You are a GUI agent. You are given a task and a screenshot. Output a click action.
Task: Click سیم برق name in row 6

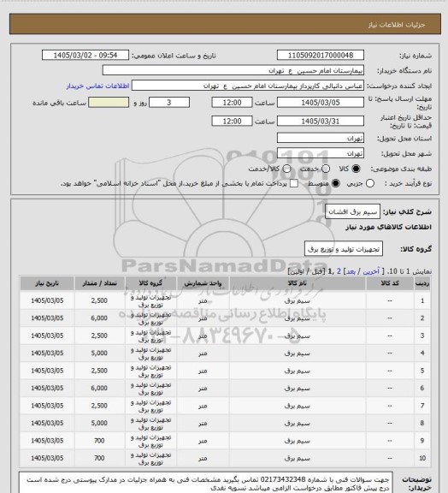[x=298, y=389]
